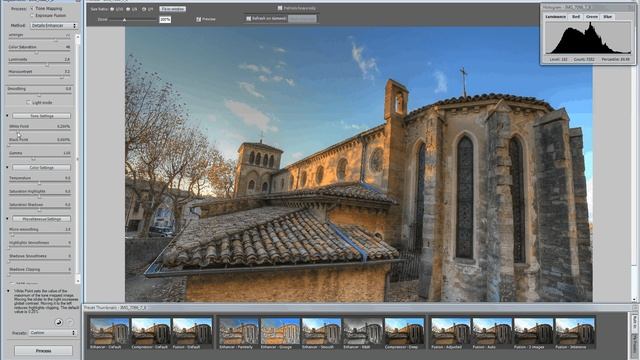Switch to Red tab in Histogram
The image size is (640, 360).
(x=576, y=17)
